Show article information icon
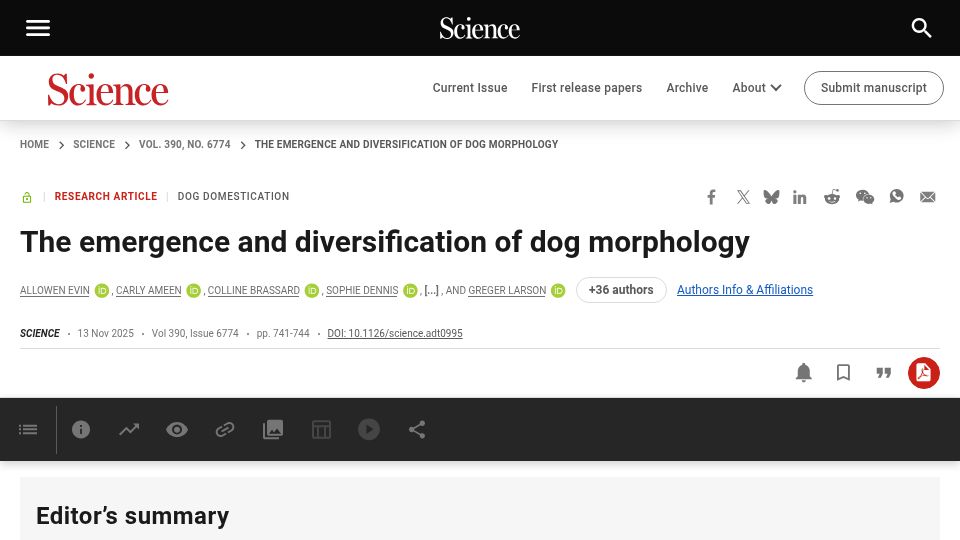This screenshot has width=960, height=540. pos(81,429)
